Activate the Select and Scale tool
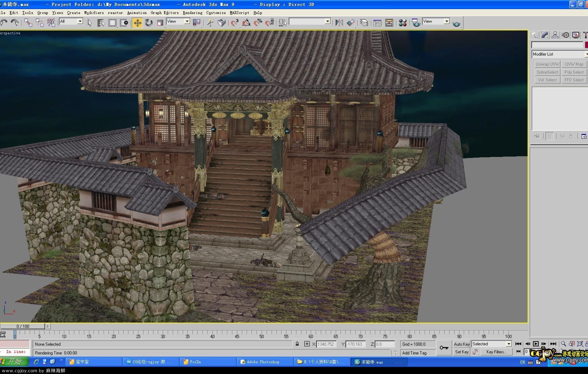 point(160,23)
